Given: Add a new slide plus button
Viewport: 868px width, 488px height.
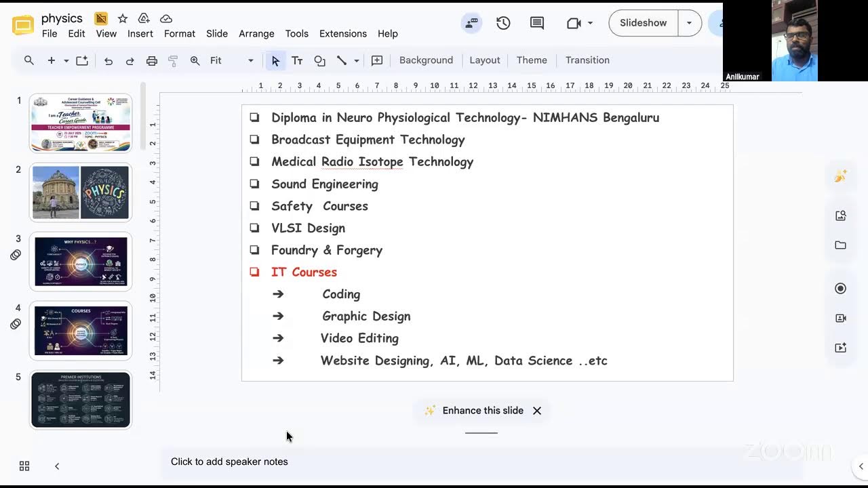Looking at the screenshot, I should point(51,60).
